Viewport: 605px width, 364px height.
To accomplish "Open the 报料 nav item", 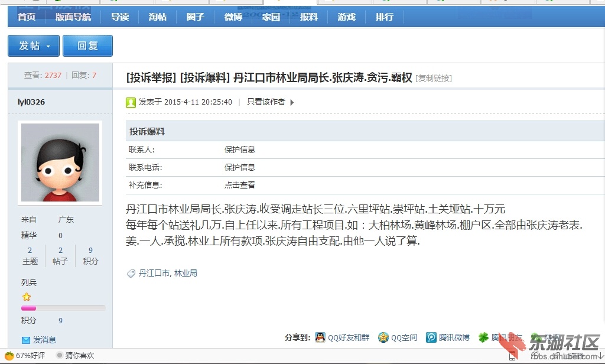I will click(308, 17).
